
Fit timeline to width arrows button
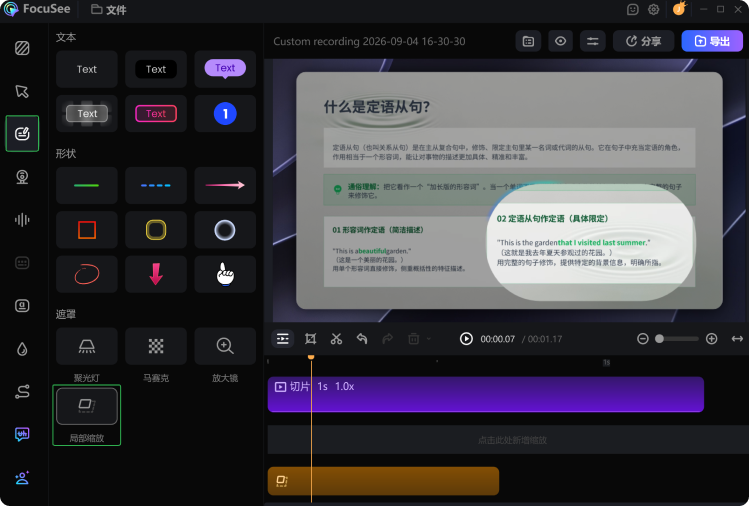coord(737,339)
